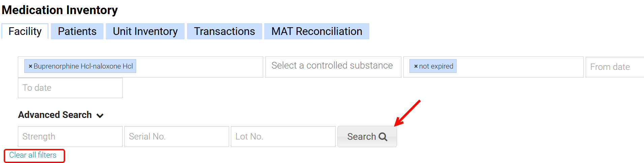Click the Serial No. field

(177, 136)
